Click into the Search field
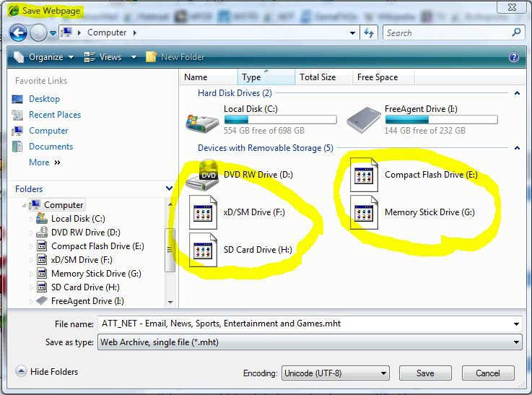Screen dimensions: 532x395 pos(447,32)
